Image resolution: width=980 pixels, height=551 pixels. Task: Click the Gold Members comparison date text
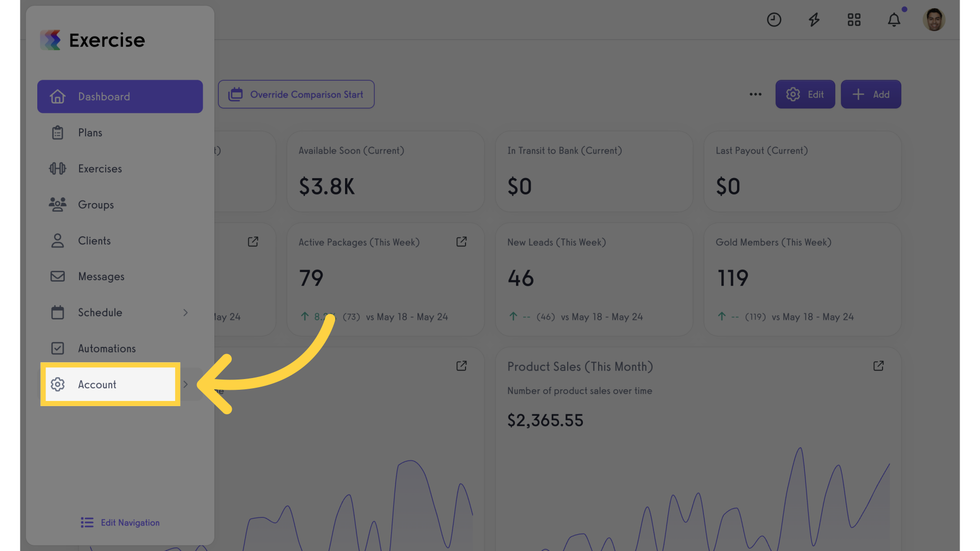813,317
